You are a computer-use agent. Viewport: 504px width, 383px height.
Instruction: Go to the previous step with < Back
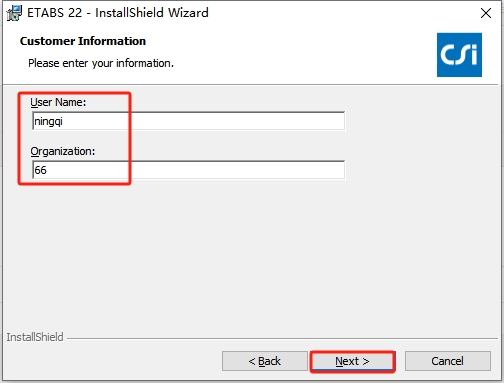pos(265,361)
